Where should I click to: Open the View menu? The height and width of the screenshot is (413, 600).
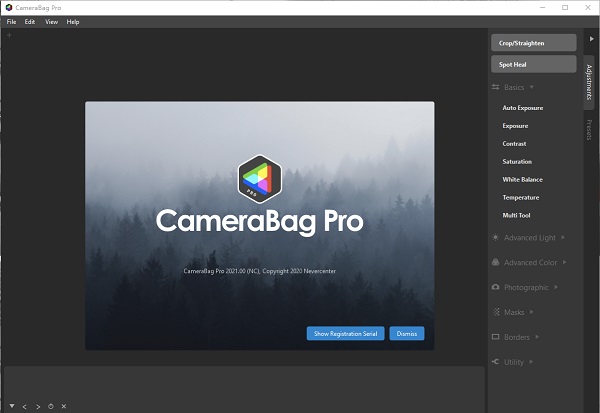pos(51,22)
